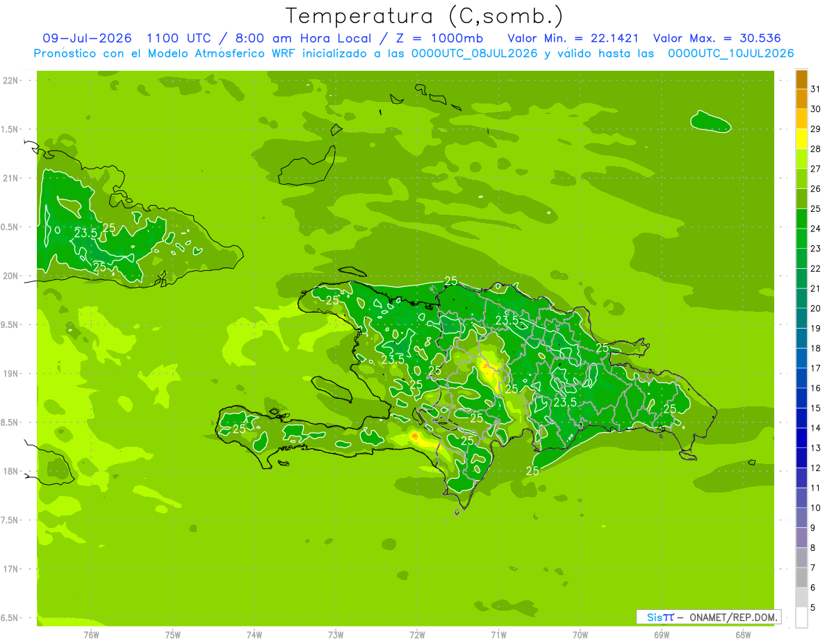Click the '76W' longitude axis label
Screen dimensions: 834x644
click(91, 634)
